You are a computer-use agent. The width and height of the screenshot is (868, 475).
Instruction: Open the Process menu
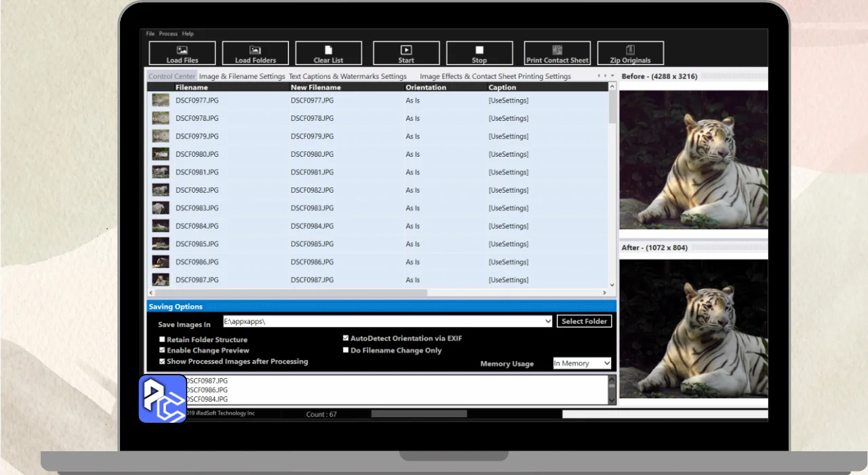click(x=168, y=33)
